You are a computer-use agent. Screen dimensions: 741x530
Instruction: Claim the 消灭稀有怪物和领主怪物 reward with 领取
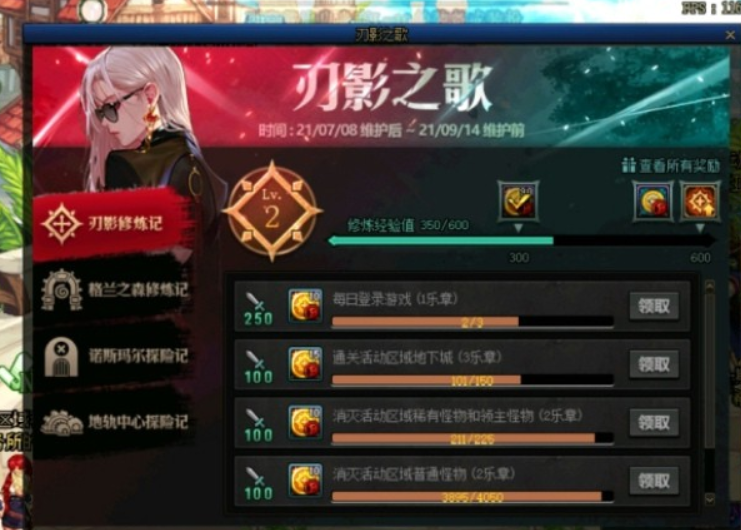point(654,422)
